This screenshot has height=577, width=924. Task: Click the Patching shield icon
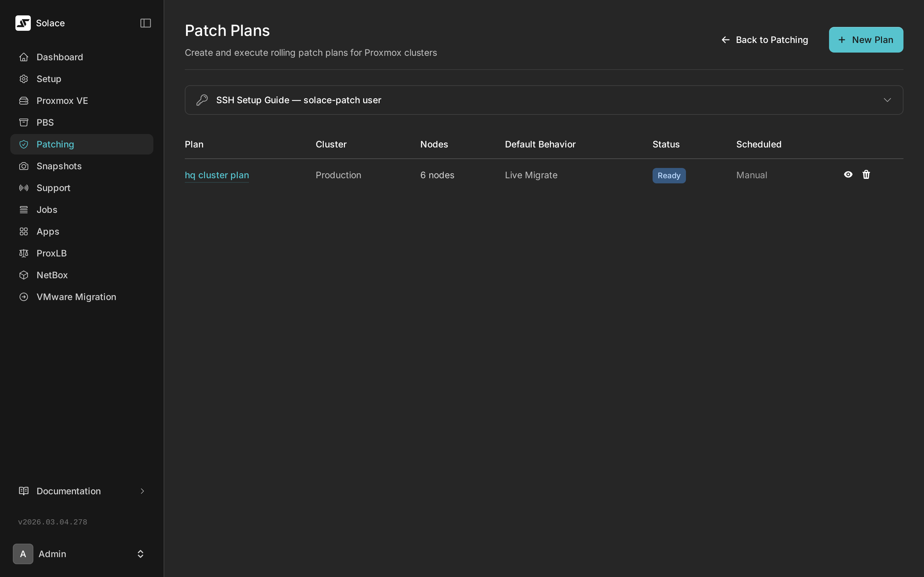[x=23, y=144]
